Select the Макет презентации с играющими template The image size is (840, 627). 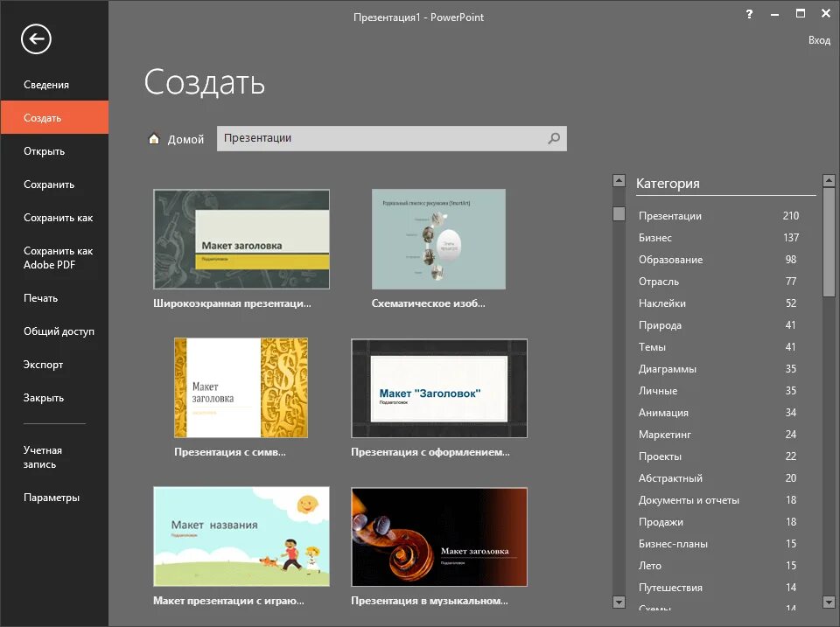point(241,536)
